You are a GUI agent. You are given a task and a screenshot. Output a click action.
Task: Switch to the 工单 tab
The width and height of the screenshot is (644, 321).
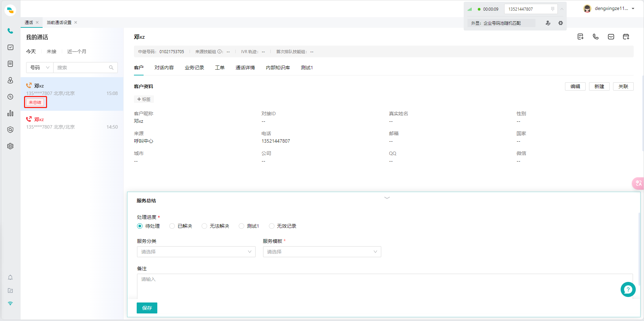[220, 68]
